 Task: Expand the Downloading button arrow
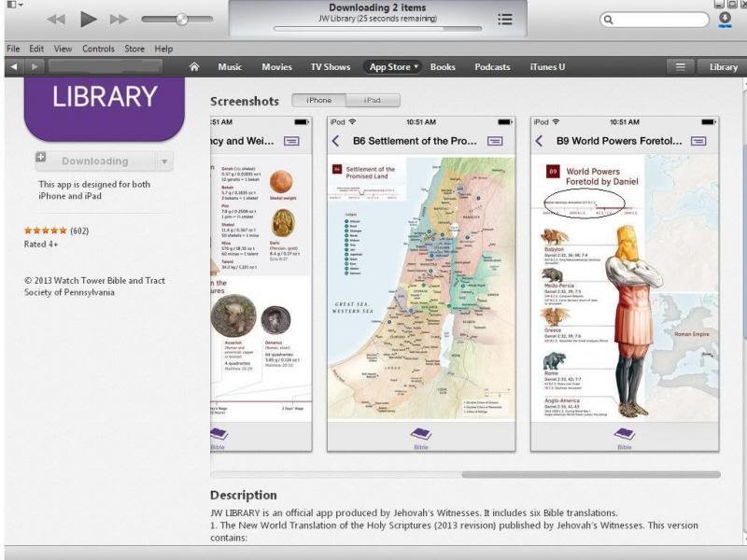coord(164,161)
